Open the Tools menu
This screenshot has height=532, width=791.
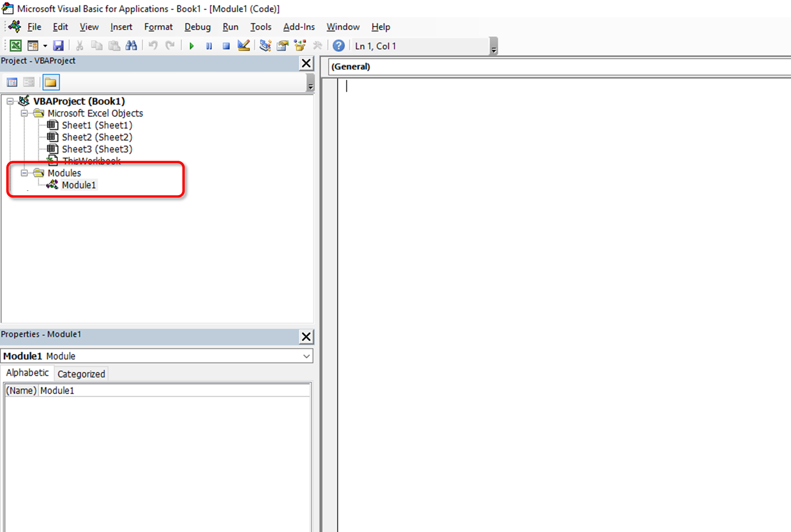(261, 27)
